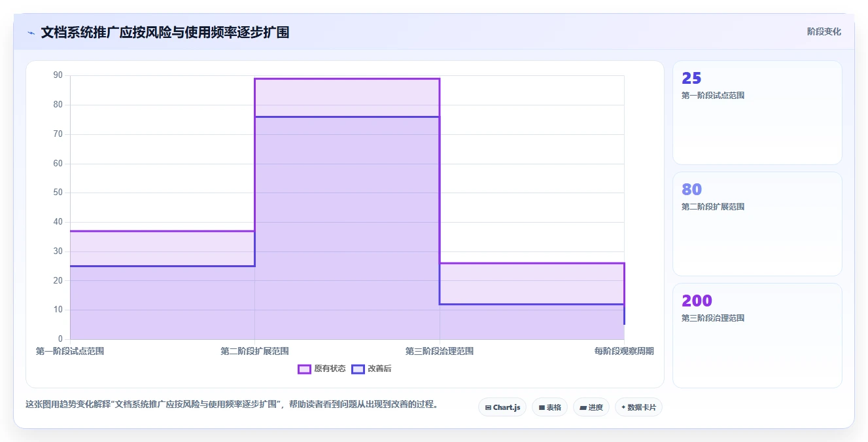This screenshot has height=442, width=868.
Task: Click the 第一阶段试点范围 x-axis label
Action: pyautogui.click(x=70, y=351)
